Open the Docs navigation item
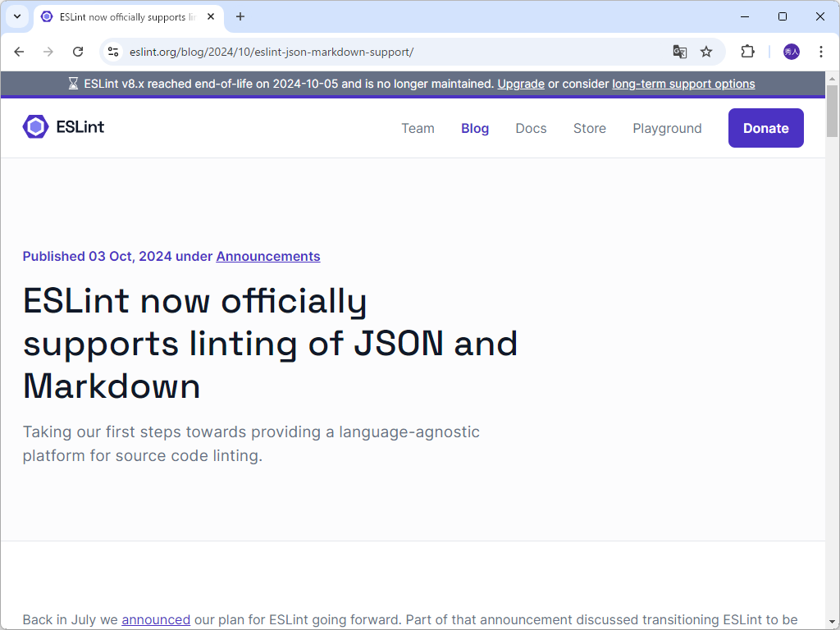The height and width of the screenshot is (630, 840). coord(531,129)
